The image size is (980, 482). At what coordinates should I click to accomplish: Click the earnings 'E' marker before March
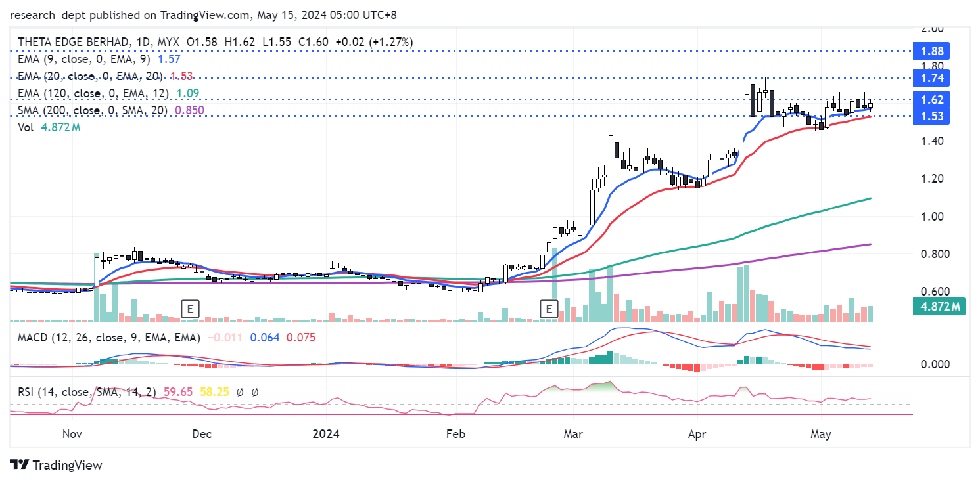(549, 309)
